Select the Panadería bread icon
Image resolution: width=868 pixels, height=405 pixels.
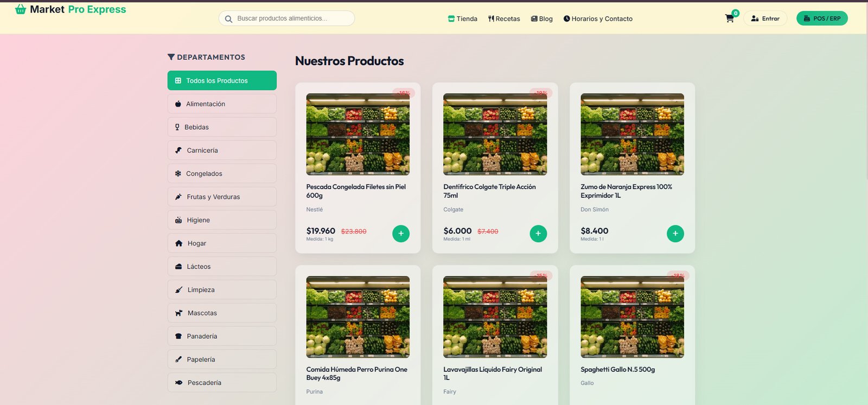[x=178, y=337]
